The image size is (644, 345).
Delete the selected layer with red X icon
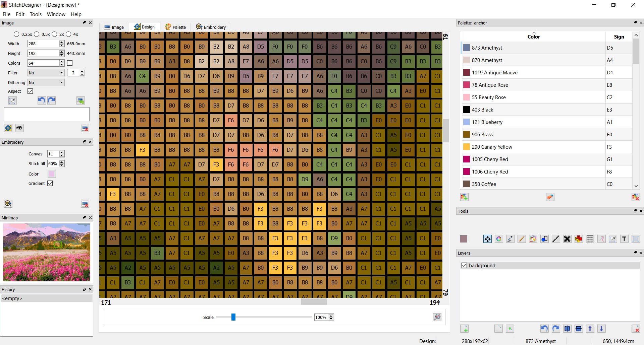(636, 329)
